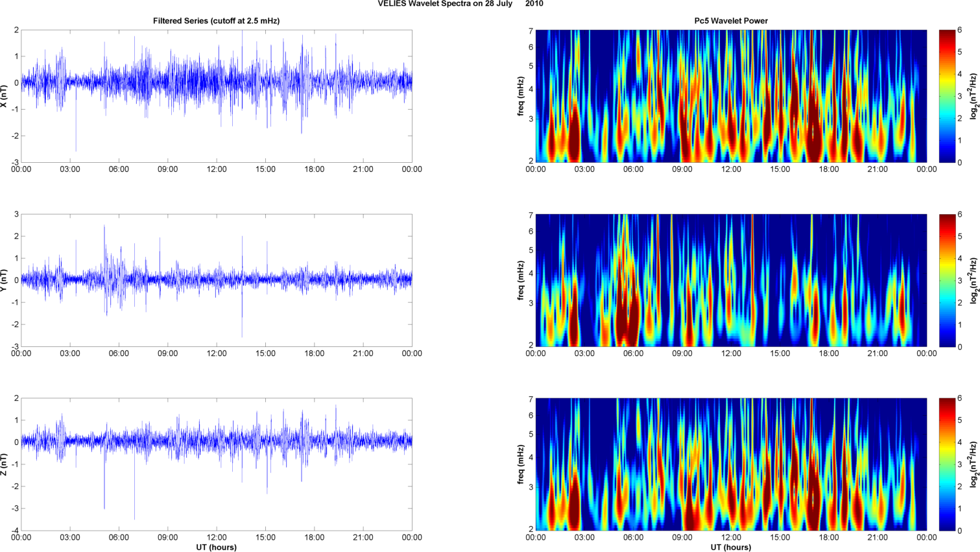Click the main title VELIES Wavelet Spectra
This screenshot has height=552, width=980.
(460, 4)
